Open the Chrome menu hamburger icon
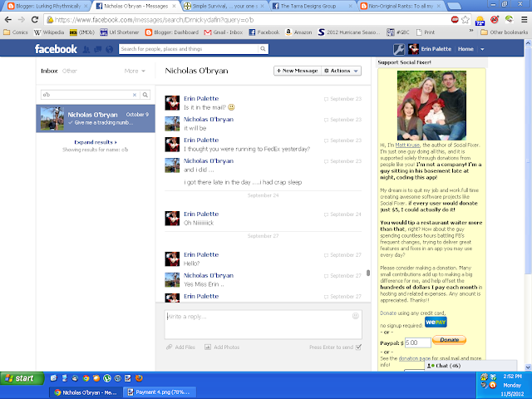Viewport: 532px width, 399px height. [525, 20]
